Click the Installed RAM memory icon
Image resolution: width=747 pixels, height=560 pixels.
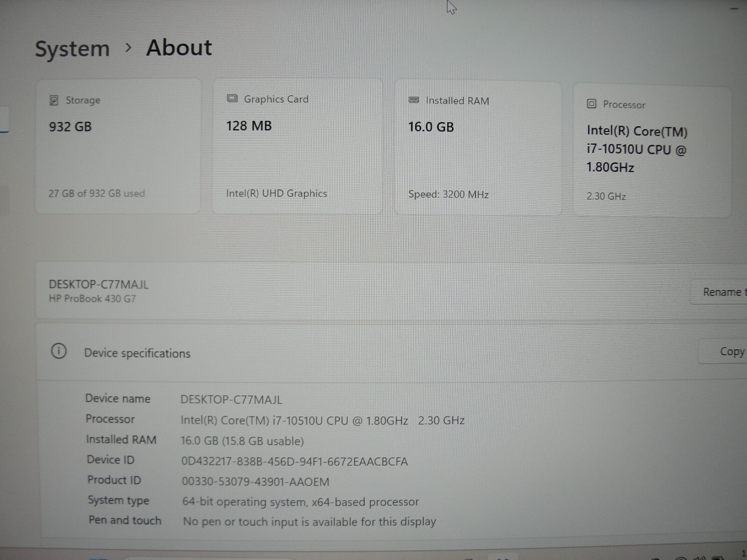(414, 100)
